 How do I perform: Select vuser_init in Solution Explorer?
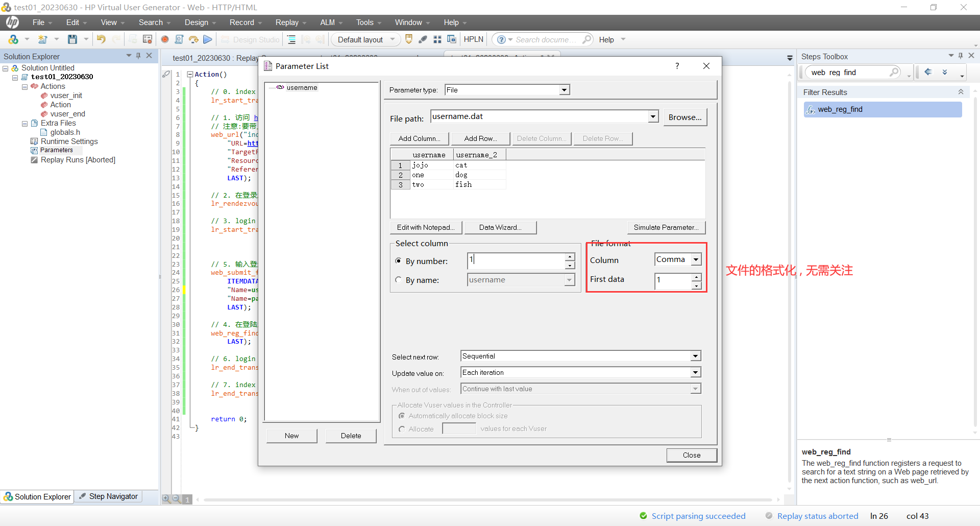click(66, 95)
